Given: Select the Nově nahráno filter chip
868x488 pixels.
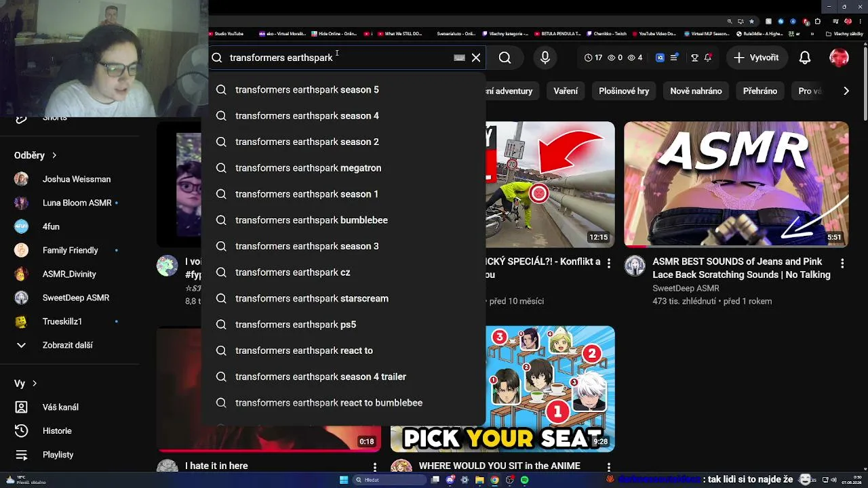Looking at the screenshot, I should pyautogui.click(x=696, y=91).
